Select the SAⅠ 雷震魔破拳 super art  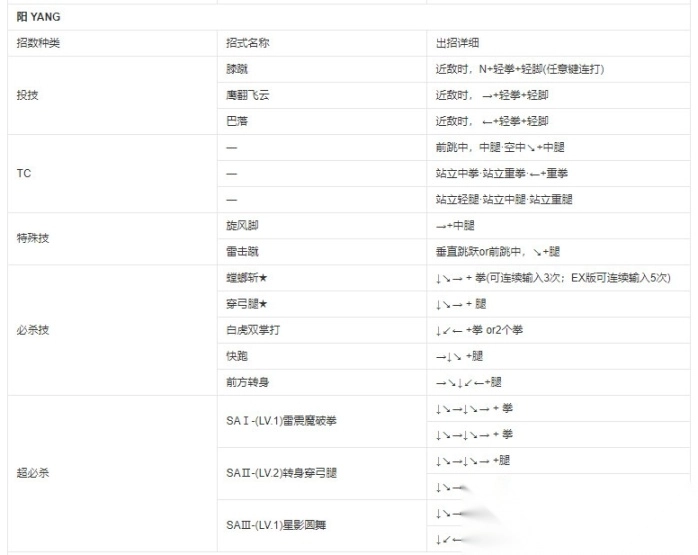coord(282,421)
